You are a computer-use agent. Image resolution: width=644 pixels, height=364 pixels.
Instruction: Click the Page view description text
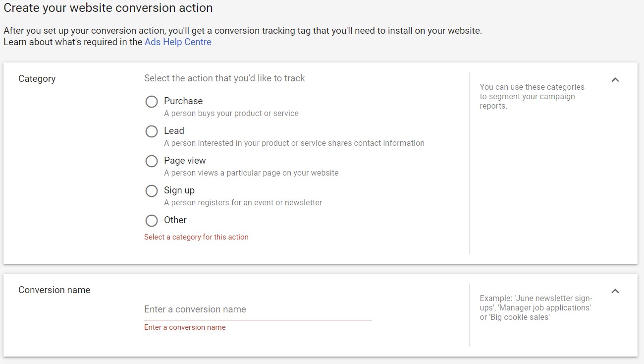pyautogui.click(x=251, y=173)
